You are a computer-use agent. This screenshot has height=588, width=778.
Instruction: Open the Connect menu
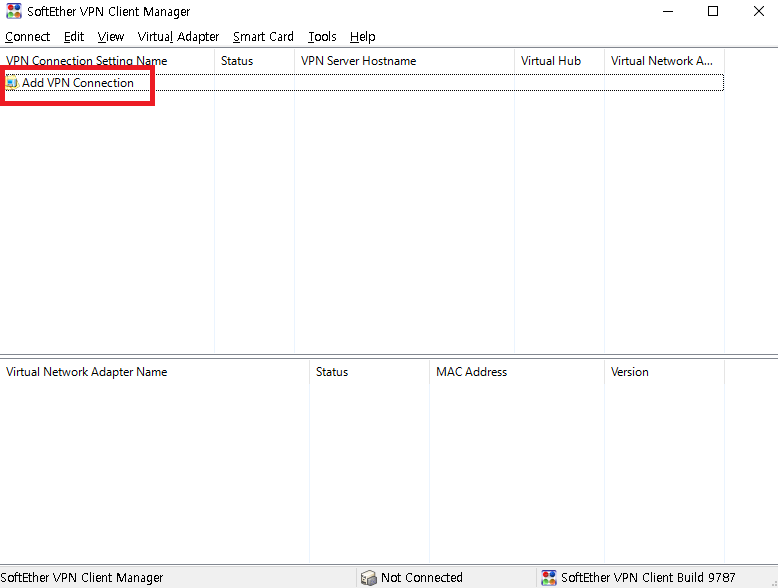(x=27, y=37)
